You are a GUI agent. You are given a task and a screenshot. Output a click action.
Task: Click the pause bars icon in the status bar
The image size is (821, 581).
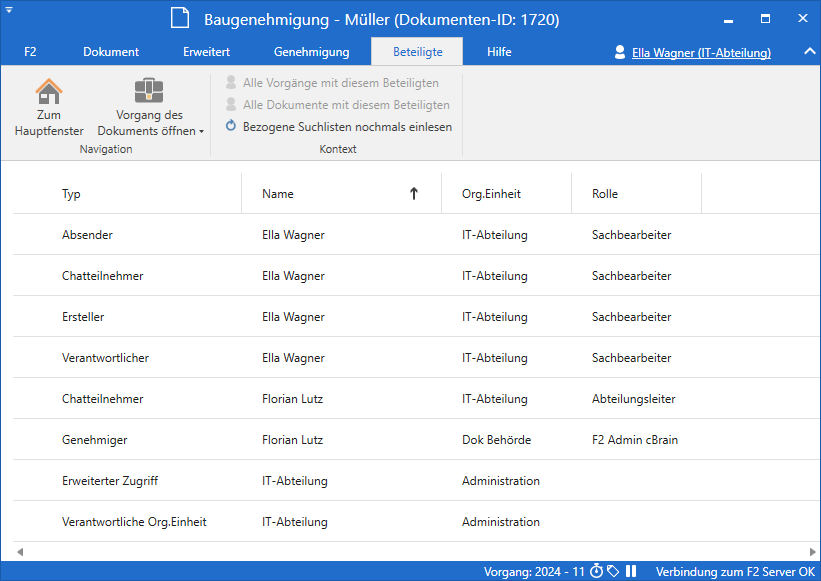631,571
